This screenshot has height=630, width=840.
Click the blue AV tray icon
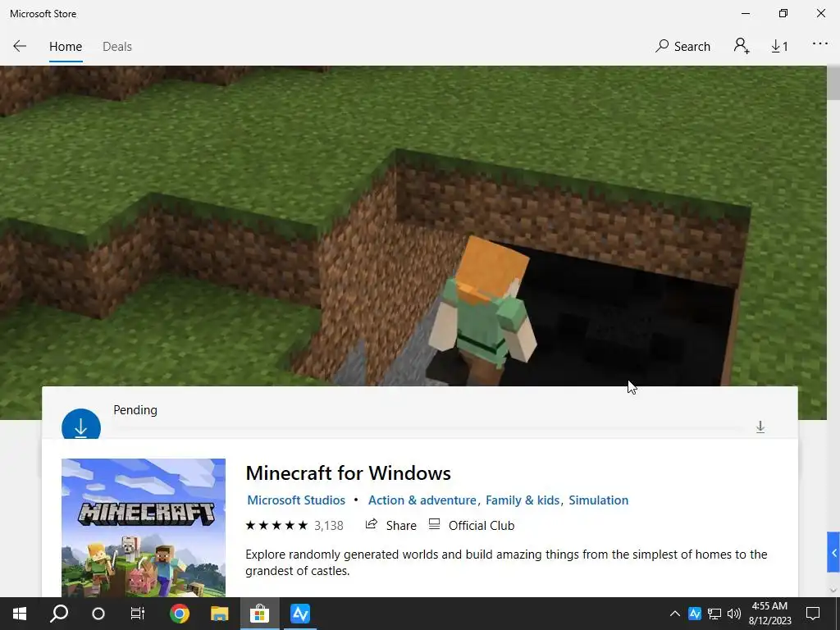pyautogui.click(x=695, y=614)
